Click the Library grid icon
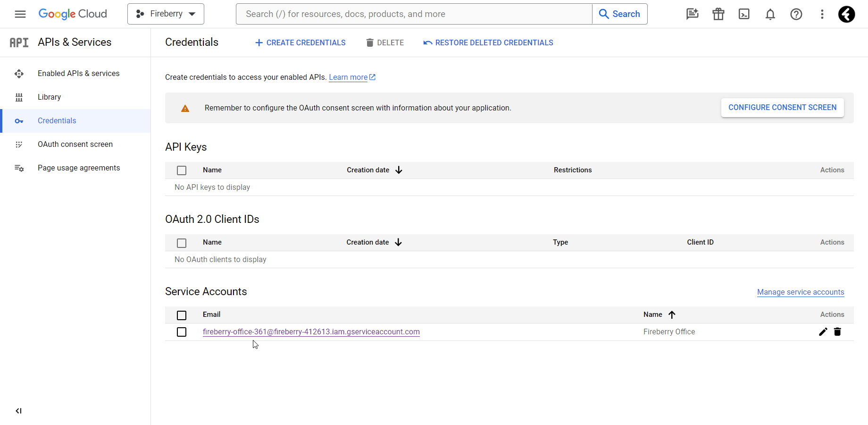 point(19,97)
